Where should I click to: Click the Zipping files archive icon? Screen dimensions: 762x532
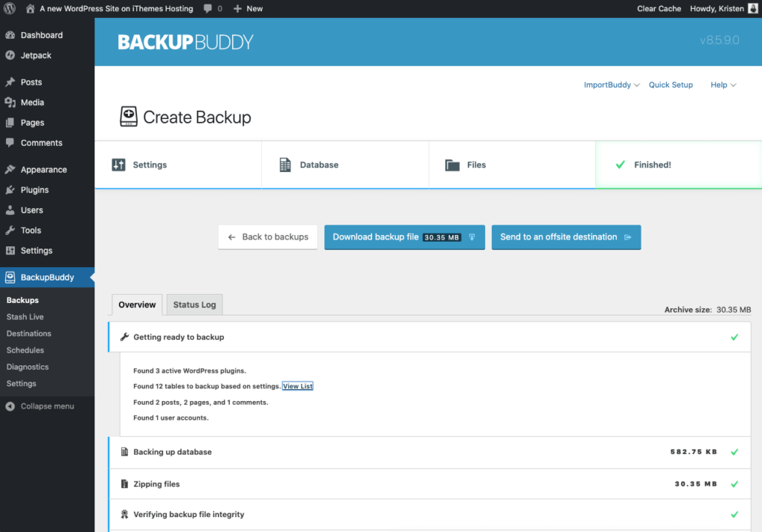tap(124, 484)
